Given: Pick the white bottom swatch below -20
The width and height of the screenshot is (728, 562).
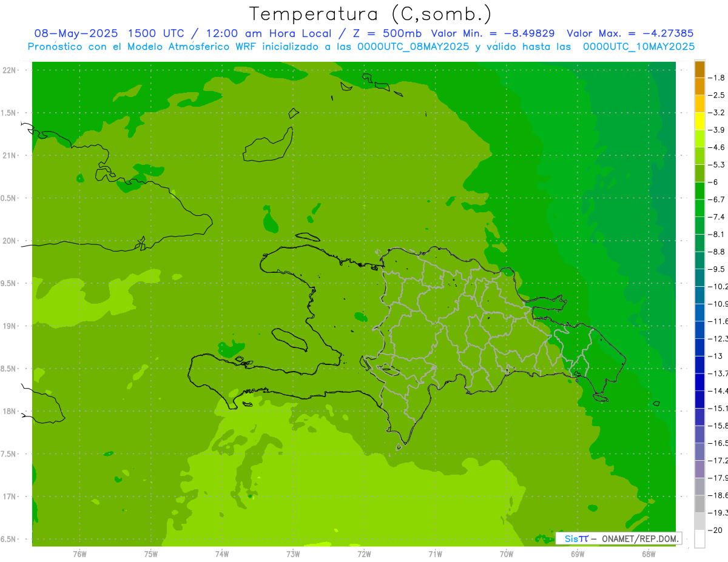Looking at the screenshot, I should tap(699, 538).
